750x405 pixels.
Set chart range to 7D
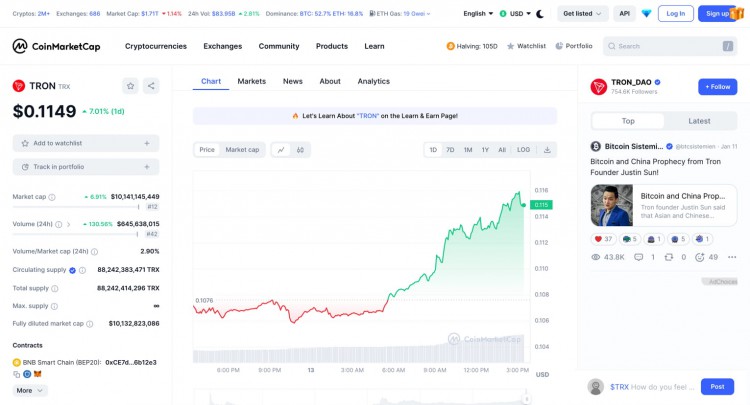[x=450, y=150]
